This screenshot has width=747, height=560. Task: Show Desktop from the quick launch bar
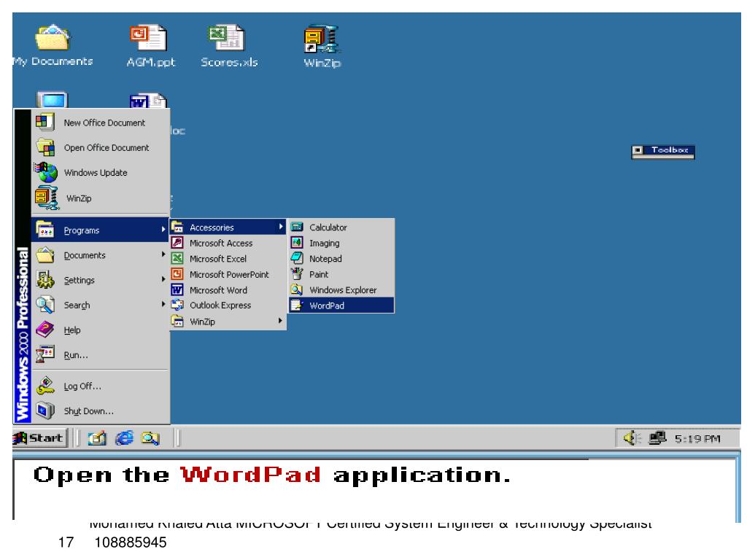tap(97, 438)
